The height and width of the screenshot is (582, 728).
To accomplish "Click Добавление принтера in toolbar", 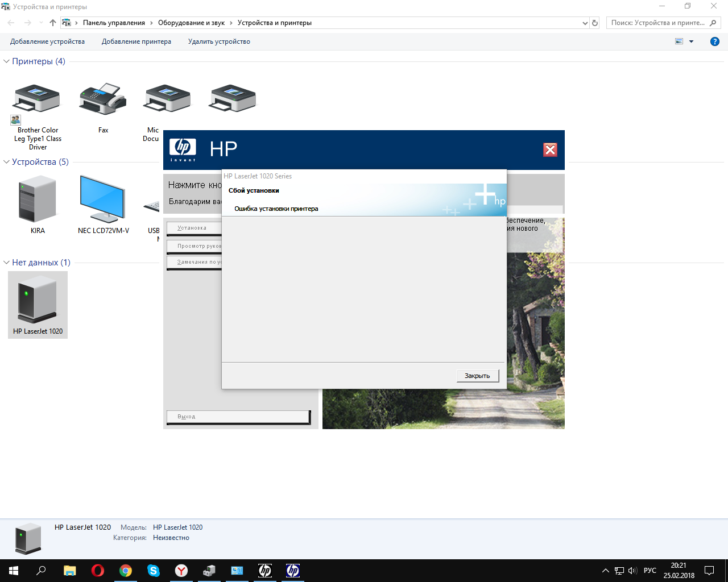I will click(136, 41).
